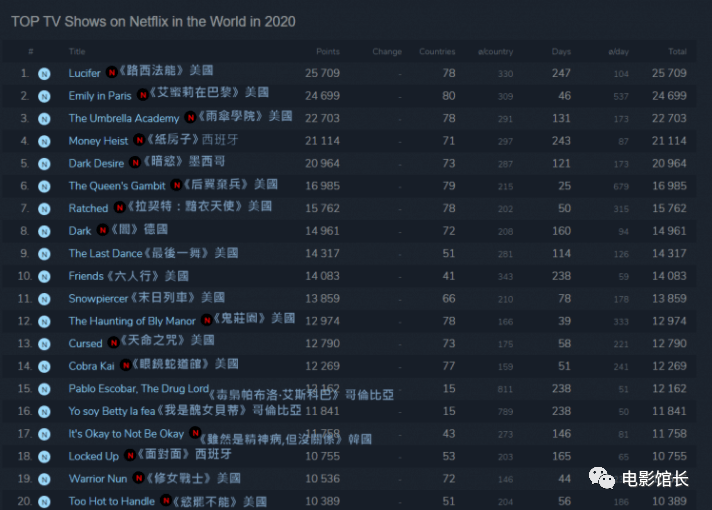The height and width of the screenshot is (510, 712).
Task: Open the Emily in Paris title link
Action: click(x=100, y=96)
